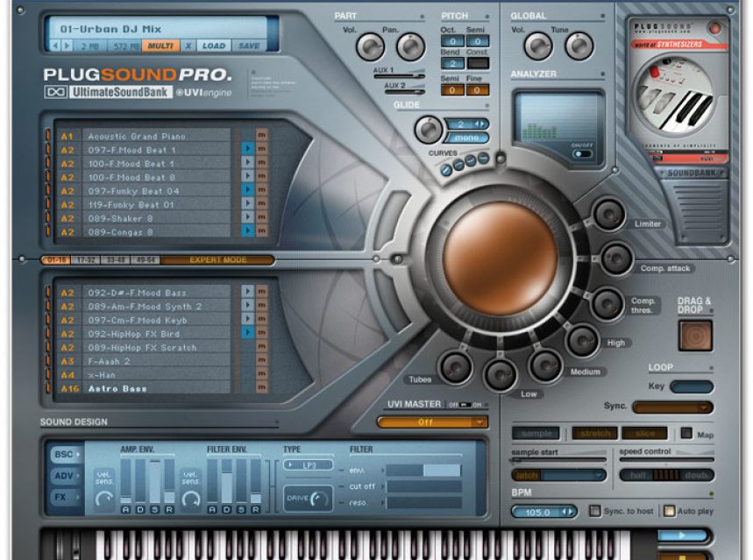Click the Drive knob in Sound Design
The width and height of the screenshot is (753, 560).
click(x=317, y=499)
